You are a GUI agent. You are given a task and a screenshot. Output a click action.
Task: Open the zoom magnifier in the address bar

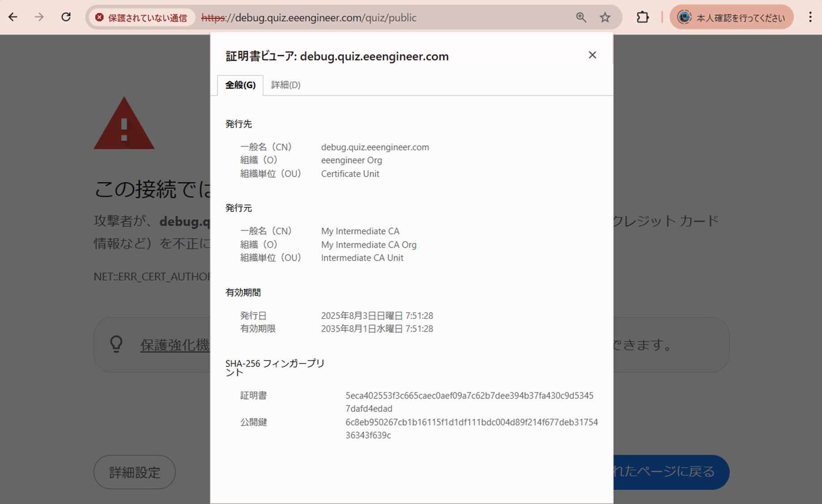[581, 17]
